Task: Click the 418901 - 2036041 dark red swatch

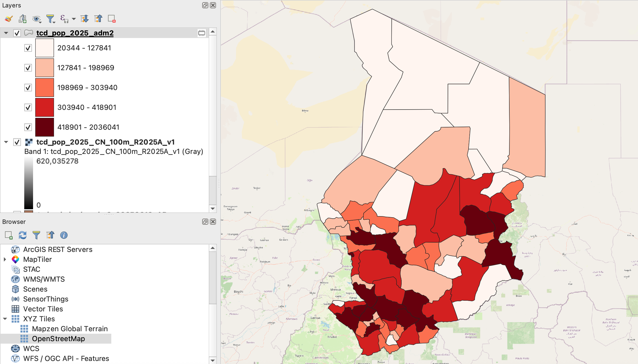Action: point(45,127)
